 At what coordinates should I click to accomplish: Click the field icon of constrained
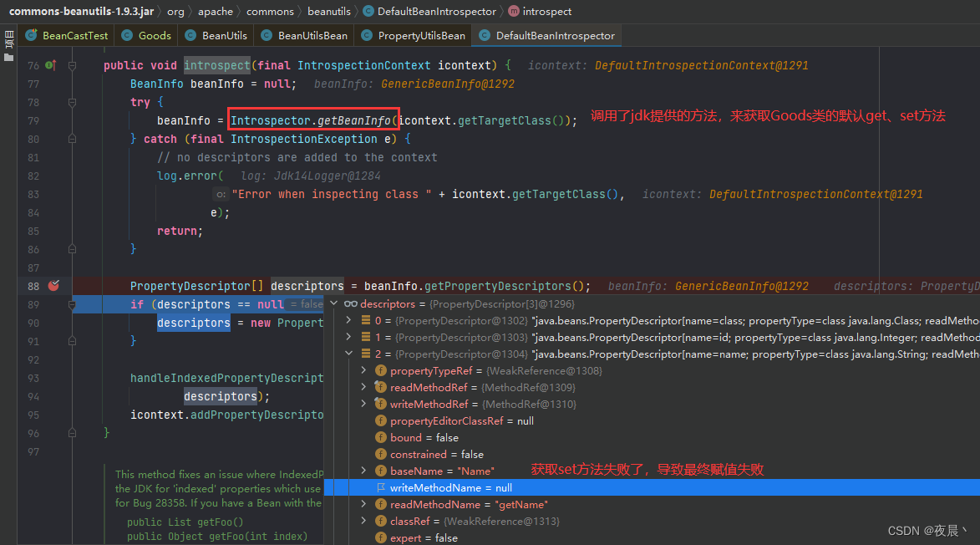[x=381, y=455]
